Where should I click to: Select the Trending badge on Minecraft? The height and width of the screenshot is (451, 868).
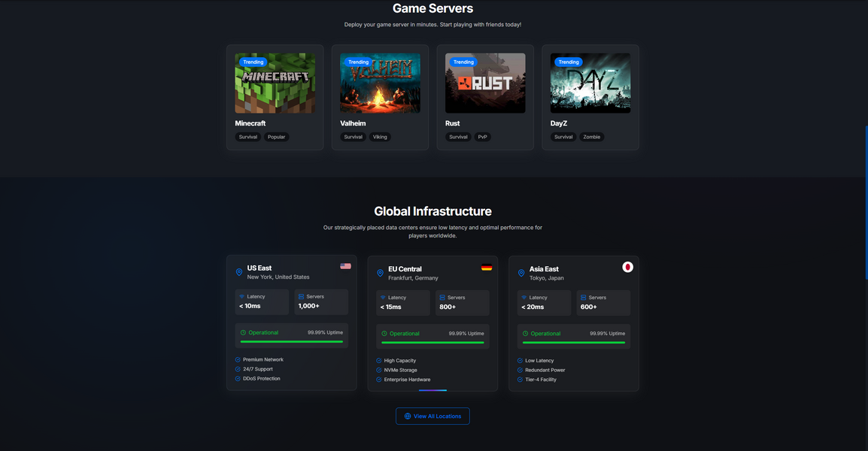pyautogui.click(x=253, y=62)
